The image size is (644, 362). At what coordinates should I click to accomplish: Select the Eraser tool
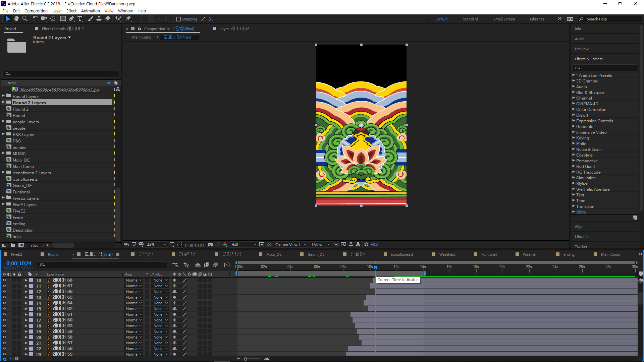107,19
